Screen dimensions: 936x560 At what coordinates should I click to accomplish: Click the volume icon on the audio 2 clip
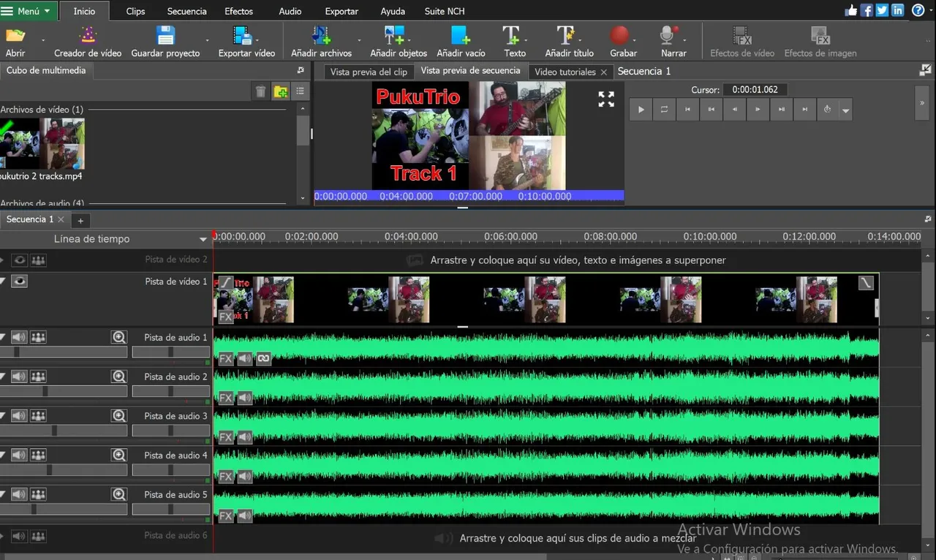click(x=245, y=398)
